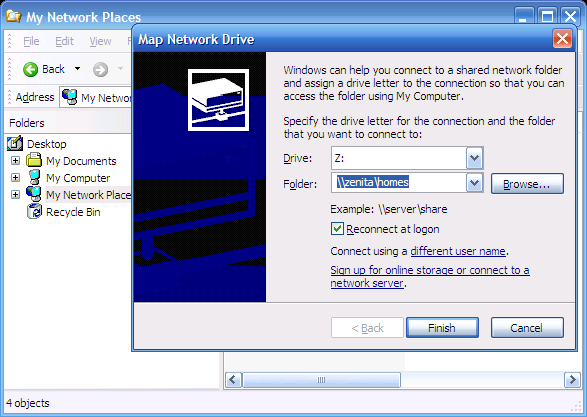
Task: Open the Edit menu
Action: (64, 41)
